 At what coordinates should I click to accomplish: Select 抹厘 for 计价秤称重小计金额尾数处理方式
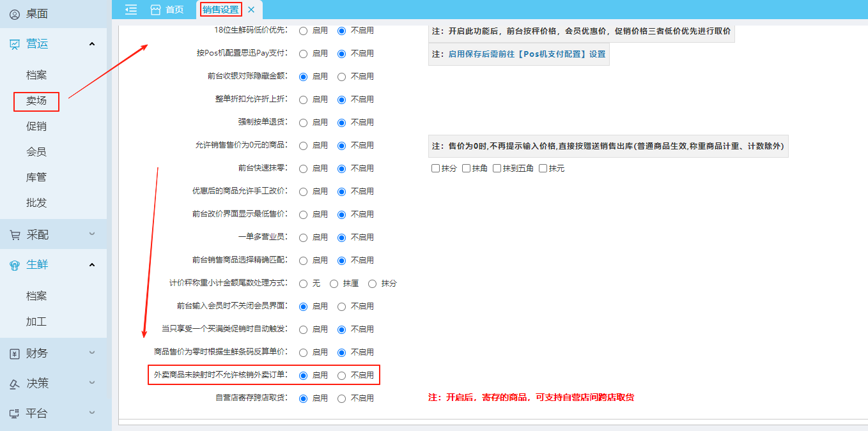tap(334, 284)
